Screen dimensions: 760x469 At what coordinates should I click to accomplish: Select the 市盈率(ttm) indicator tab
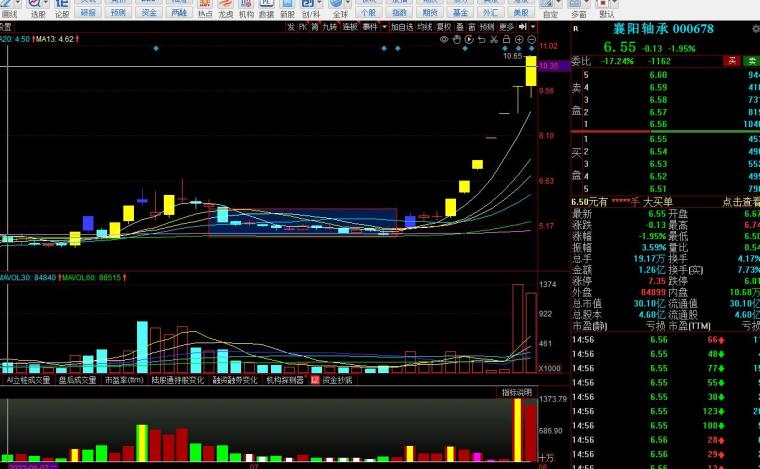pyautogui.click(x=124, y=380)
